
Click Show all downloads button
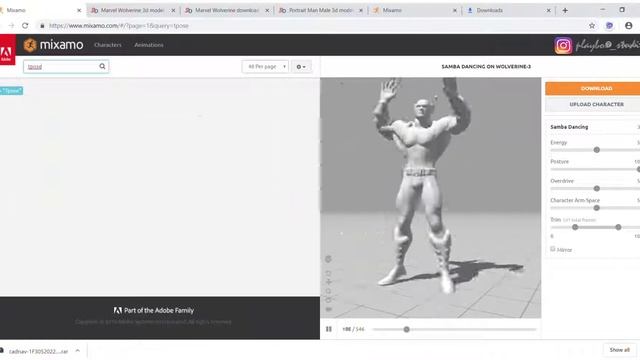click(619, 350)
